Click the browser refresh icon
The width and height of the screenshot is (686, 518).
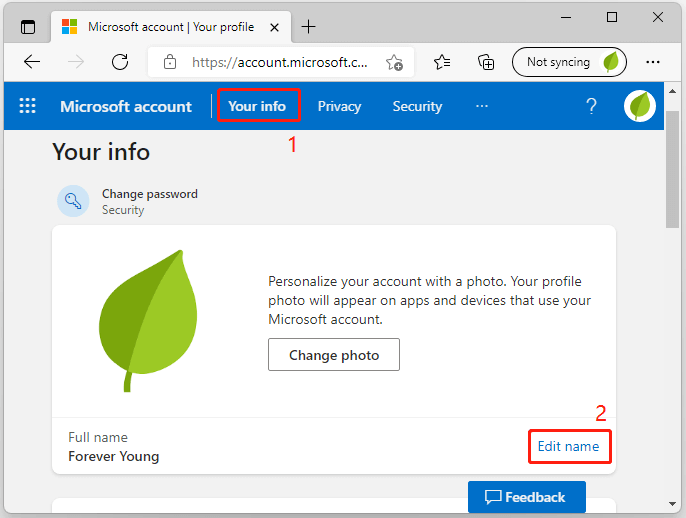tap(120, 62)
